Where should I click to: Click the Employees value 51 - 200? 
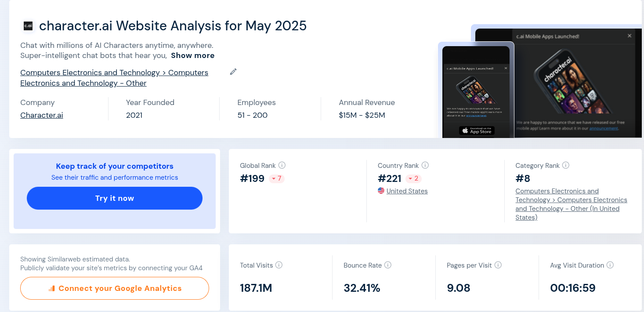pos(253,115)
